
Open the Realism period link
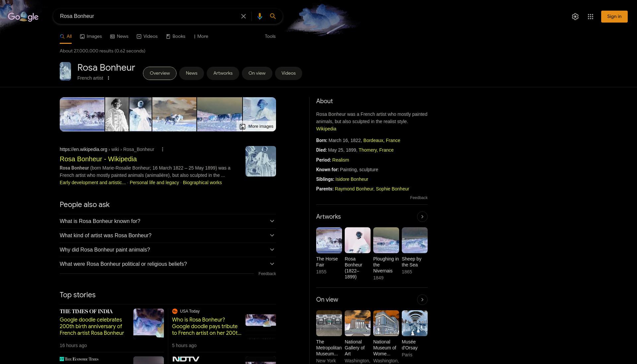tap(341, 160)
